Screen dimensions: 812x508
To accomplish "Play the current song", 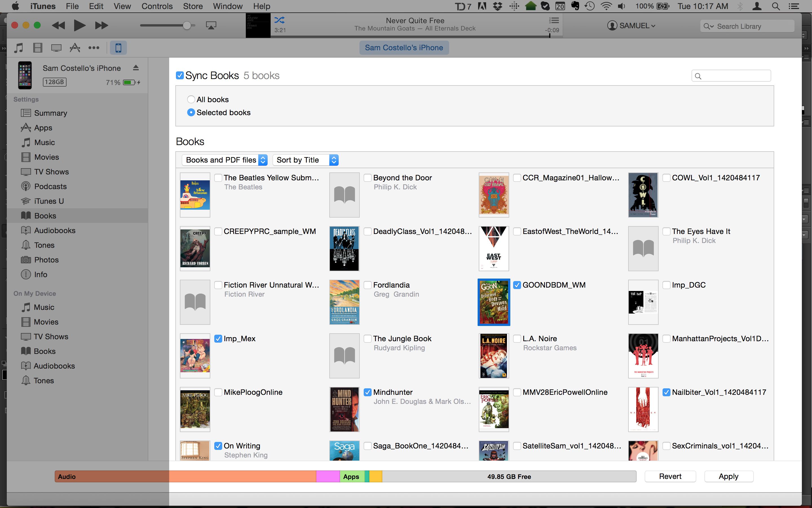I will pos(80,25).
